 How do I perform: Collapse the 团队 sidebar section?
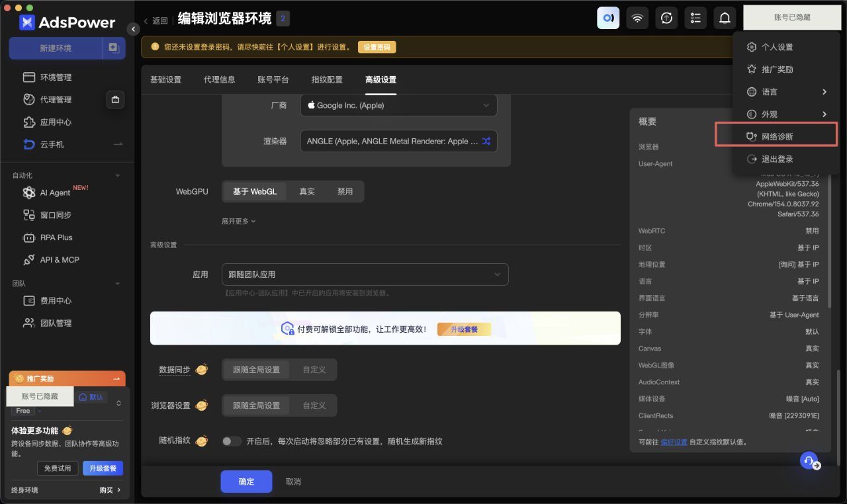pyautogui.click(x=118, y=284)
